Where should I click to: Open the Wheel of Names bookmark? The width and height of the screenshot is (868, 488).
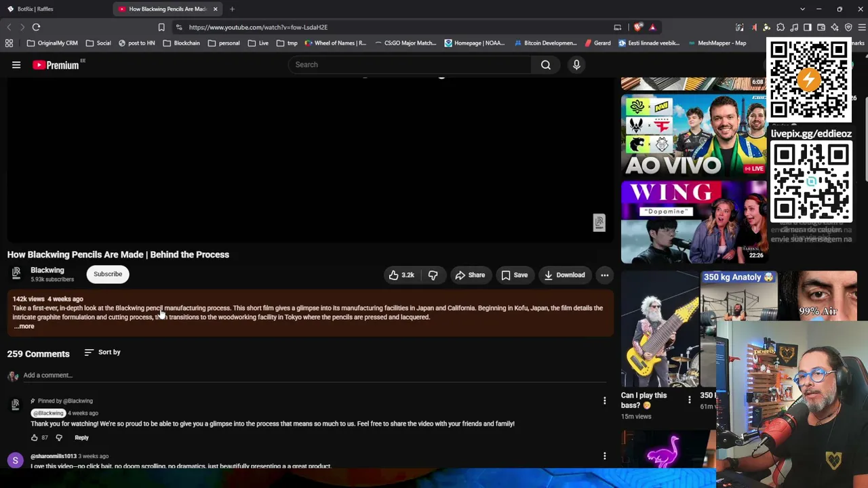point(336,43)
